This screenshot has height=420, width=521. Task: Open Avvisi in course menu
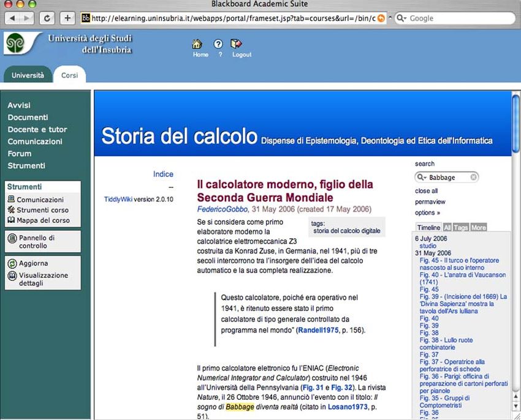click(x=19, y=105)
